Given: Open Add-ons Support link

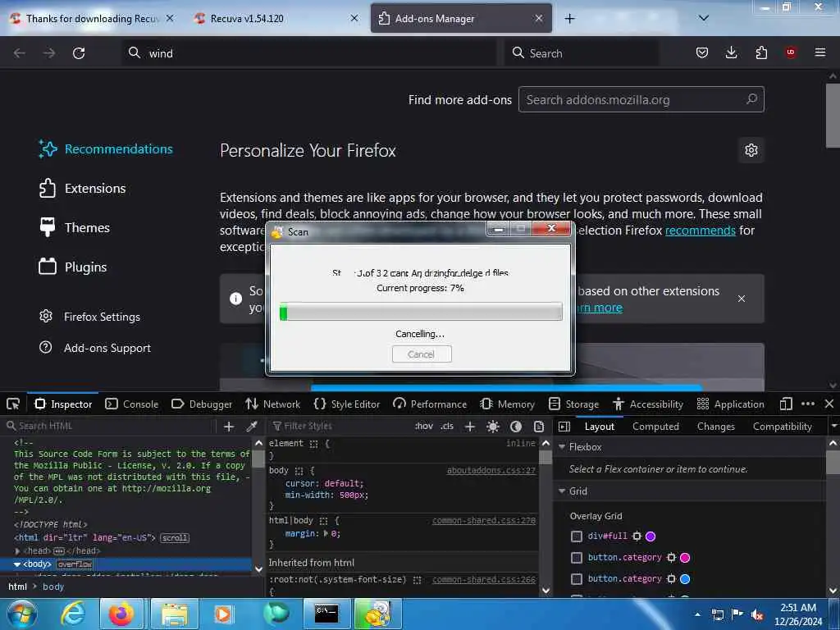Looking at the screenshot, I should click(x=95, y=348).
